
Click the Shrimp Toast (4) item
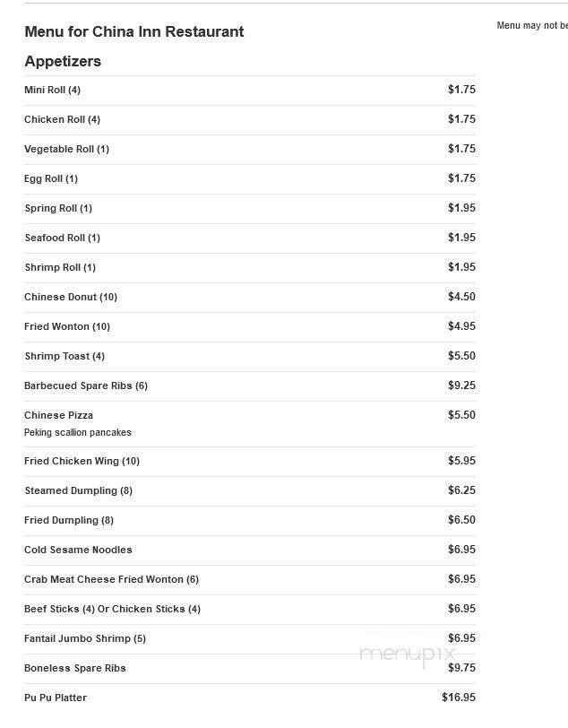click(65, 356)
